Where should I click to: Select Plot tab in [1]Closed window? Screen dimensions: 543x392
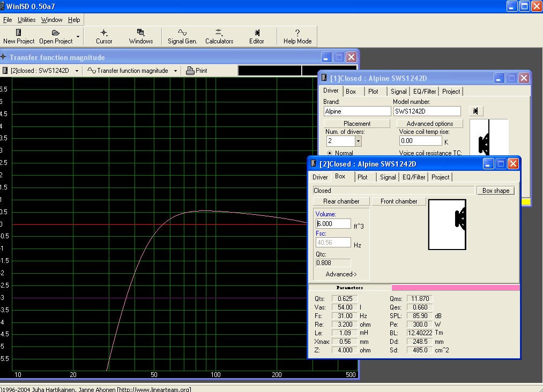pos(373,92)
